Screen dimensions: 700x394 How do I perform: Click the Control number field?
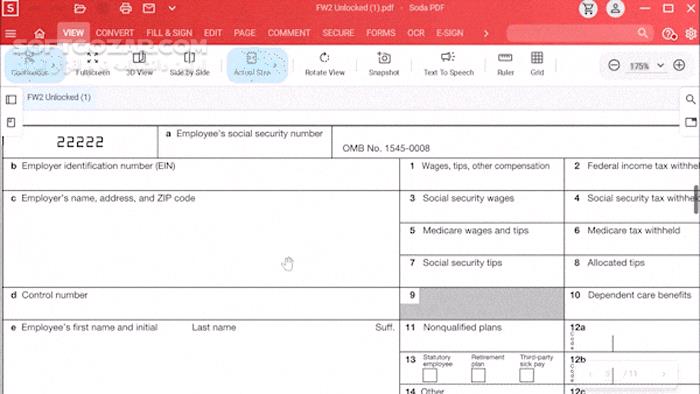click(x=201, y=303)
